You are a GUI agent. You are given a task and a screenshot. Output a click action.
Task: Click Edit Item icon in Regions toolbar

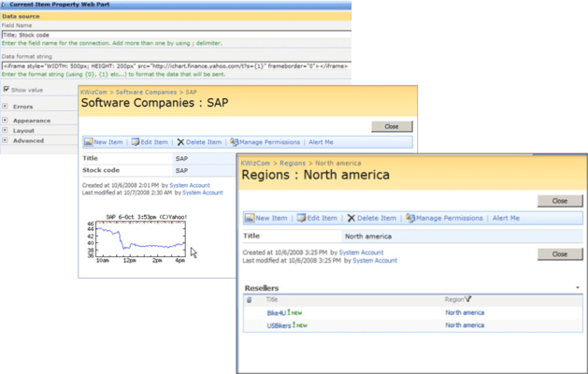[303, 218]
